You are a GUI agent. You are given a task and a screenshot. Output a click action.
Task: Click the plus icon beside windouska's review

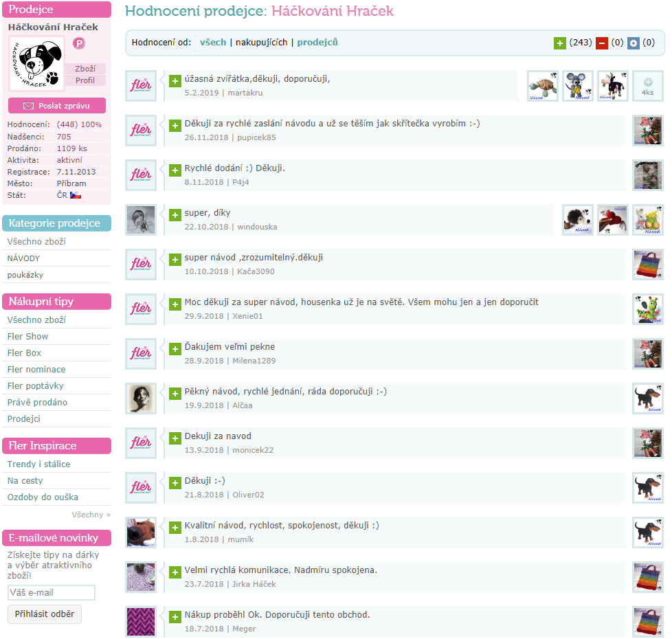pos(175,215)
